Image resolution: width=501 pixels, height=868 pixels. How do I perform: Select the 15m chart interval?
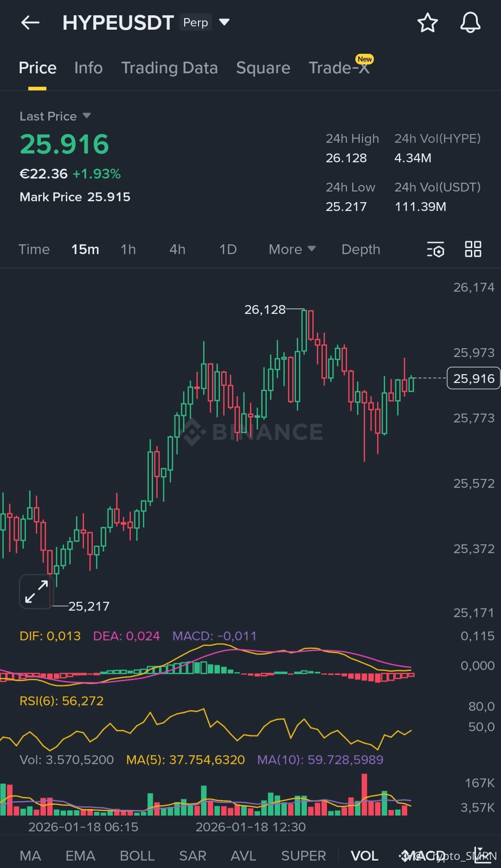click(85, 249)
